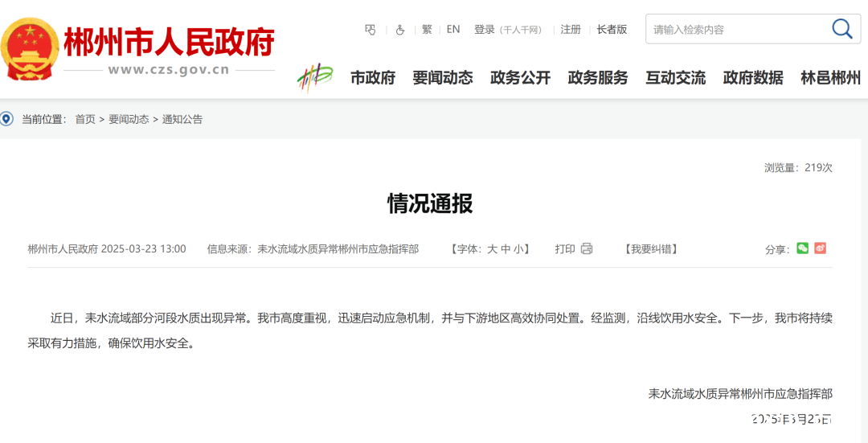
Task: Open the 互动交流 menu
Action: coord(675,78)
